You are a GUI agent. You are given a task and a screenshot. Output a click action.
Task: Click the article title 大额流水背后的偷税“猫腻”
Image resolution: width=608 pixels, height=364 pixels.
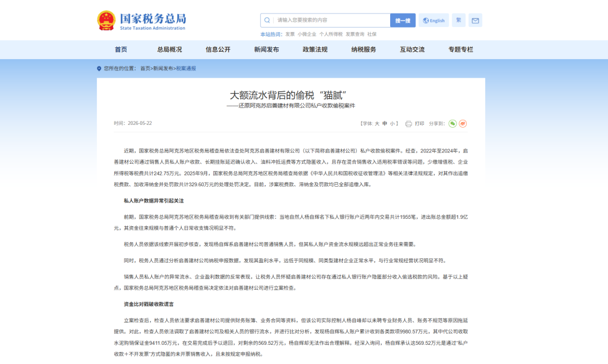coord(288,95)
